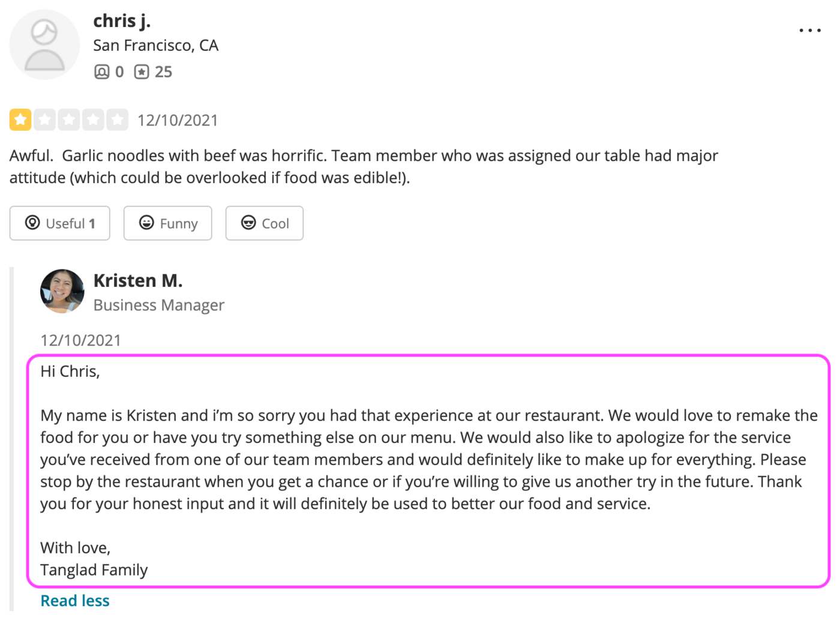This screenshot has width=840, height=620.
Task: Mark the review as Funny
Action: point(167,223)
